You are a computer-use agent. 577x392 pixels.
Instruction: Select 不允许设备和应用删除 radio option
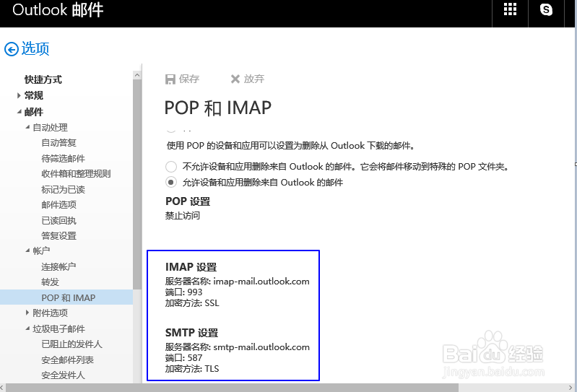[x=171, y=167]
